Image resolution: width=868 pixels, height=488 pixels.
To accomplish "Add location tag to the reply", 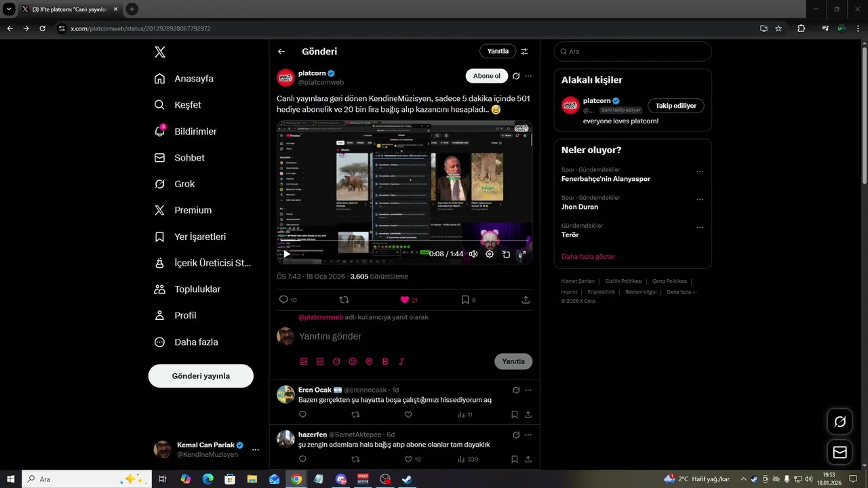I will pyautogui.click(x=369, y=362).
